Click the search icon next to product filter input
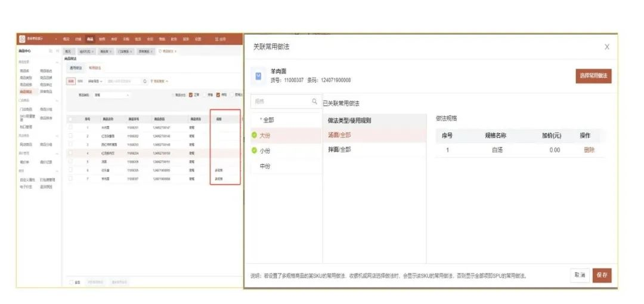This screenshot has height=304, width=644. (x=144, y=81)
